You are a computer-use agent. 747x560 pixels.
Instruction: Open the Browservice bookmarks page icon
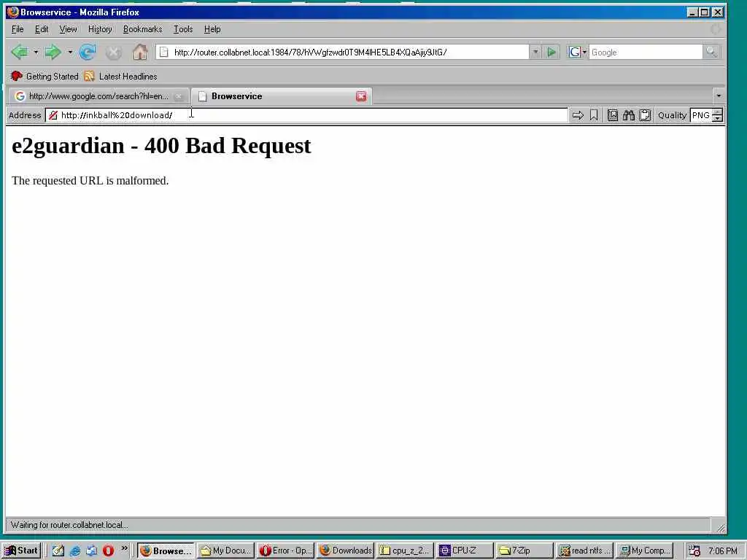pos(613,115)
